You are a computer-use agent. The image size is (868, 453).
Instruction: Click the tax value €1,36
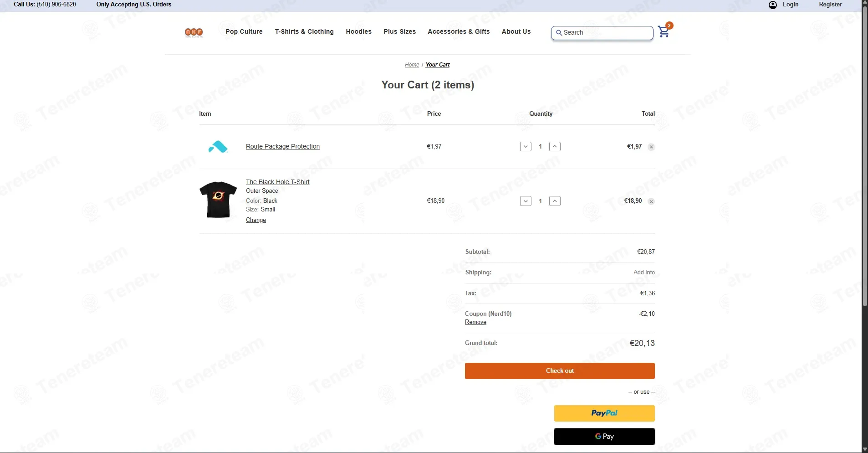[648, 293]
